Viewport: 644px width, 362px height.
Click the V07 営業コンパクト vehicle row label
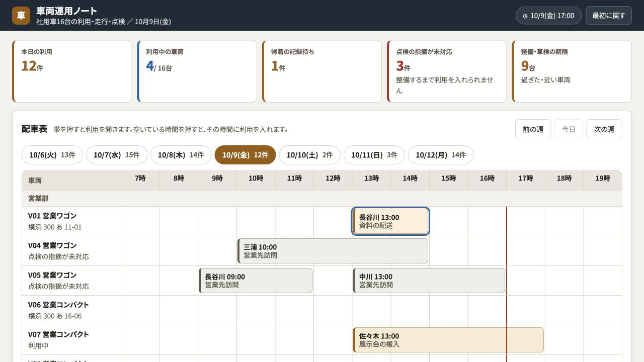[x=71, y=340]
